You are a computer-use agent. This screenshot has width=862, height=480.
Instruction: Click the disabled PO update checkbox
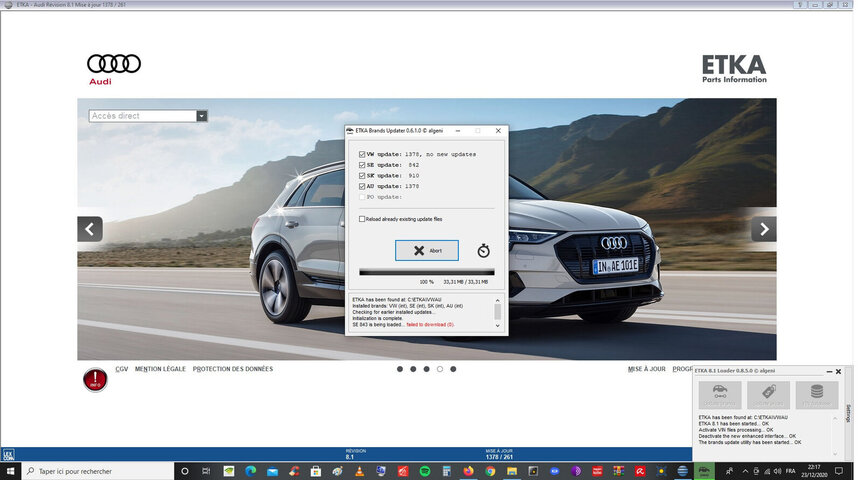(x=362, y=197)
